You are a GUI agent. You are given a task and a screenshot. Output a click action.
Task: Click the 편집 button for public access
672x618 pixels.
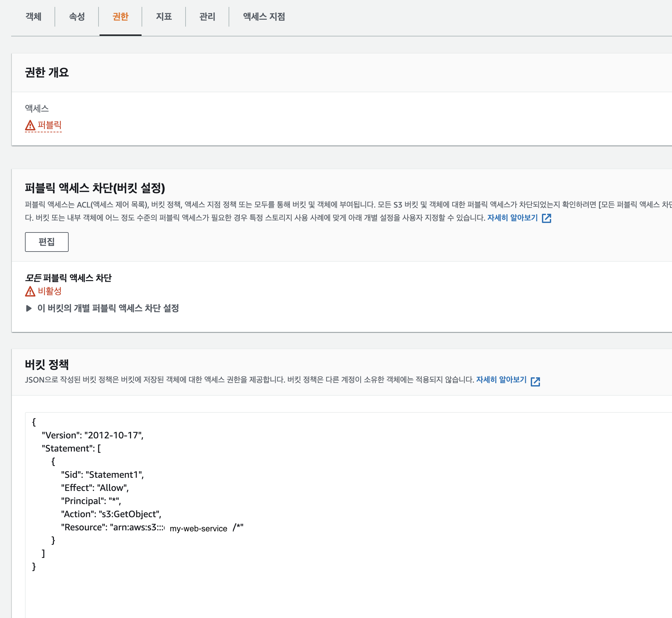pos(47,242)
